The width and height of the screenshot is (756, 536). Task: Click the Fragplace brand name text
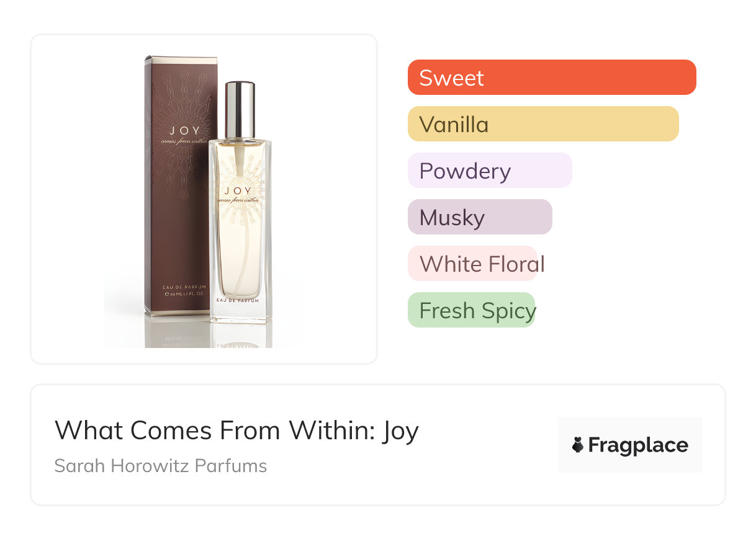638,445
